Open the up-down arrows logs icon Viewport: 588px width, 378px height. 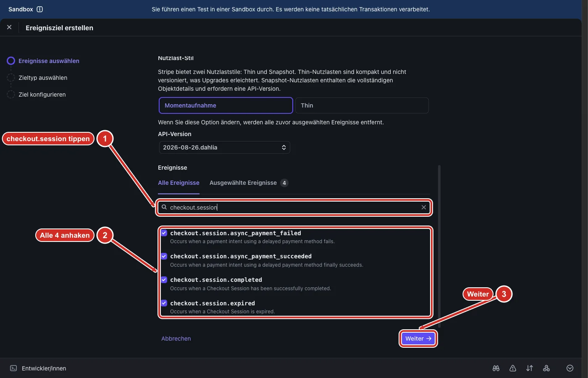pyautogui.click(x=530, y=368)
